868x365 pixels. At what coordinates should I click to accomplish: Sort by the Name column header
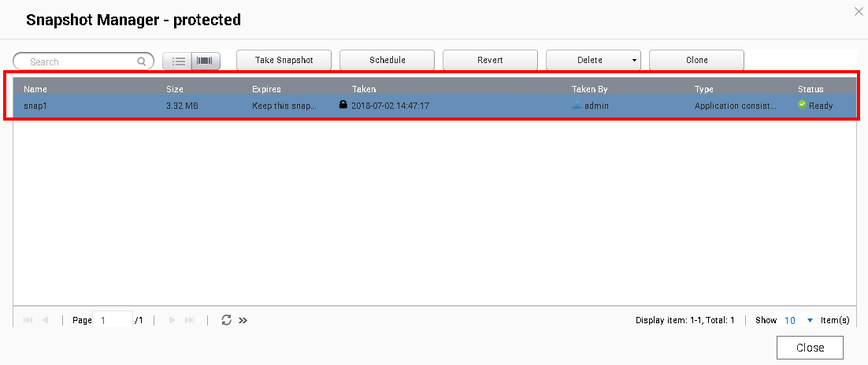click(x=35, y=89)
